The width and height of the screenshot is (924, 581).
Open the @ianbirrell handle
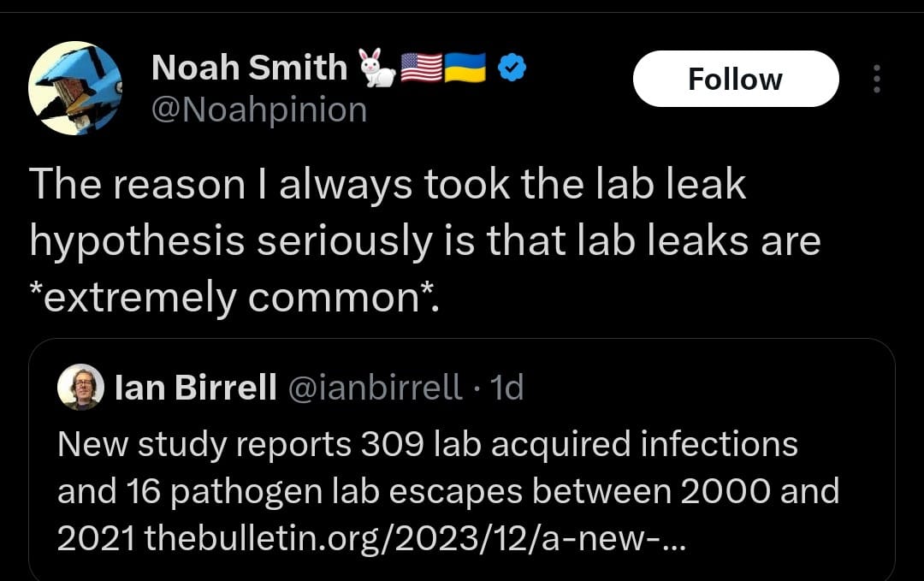click(x=374, y=388)
